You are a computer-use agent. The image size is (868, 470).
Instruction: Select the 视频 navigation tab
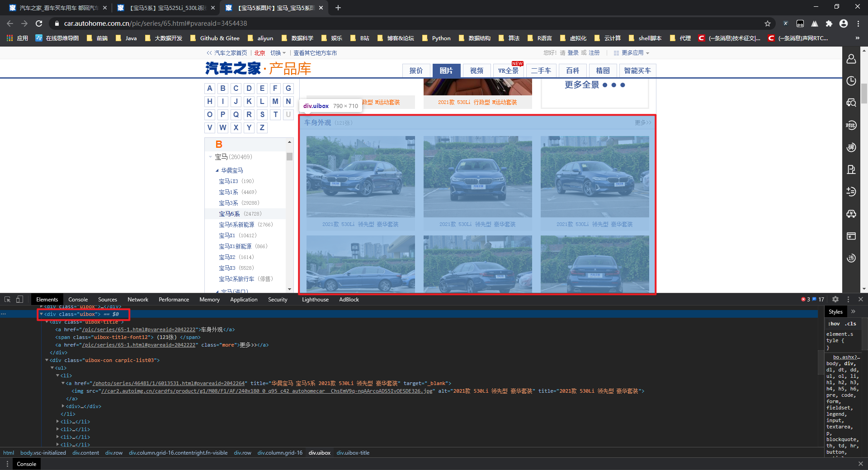pyautogui.click(x=476, y=70)
